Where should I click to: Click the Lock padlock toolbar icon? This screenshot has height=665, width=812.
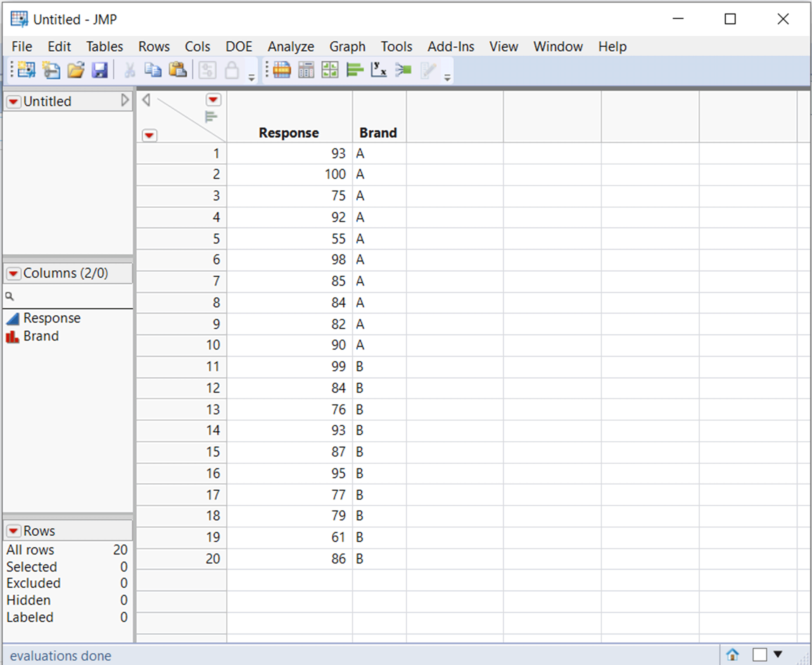click(232, 70)
